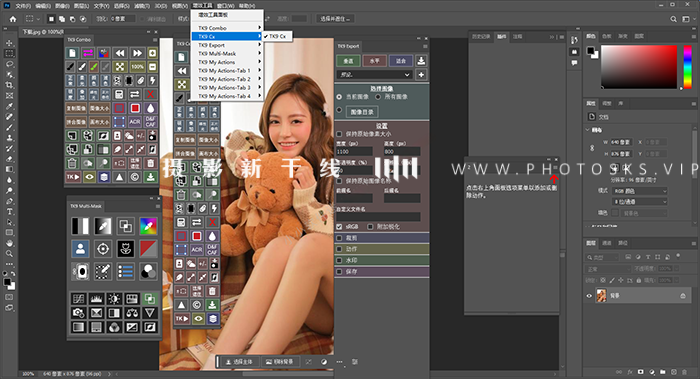Collapse the canvas section in Properties
Image resolution: width=700 pixels, height=379 pixels.
point(588,130)
